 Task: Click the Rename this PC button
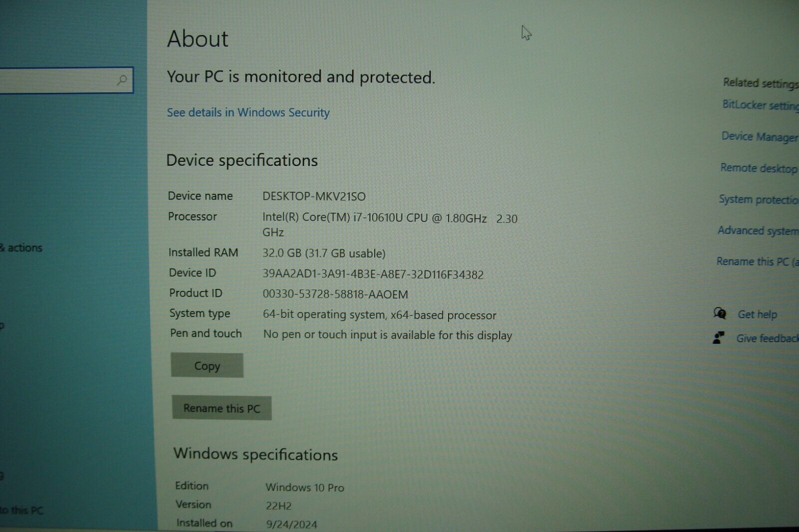pyautogui.click(x=222, y=408)
